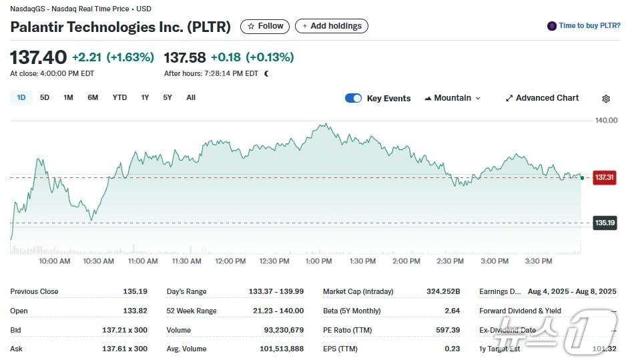Switch to the 5D range tab

45,97
